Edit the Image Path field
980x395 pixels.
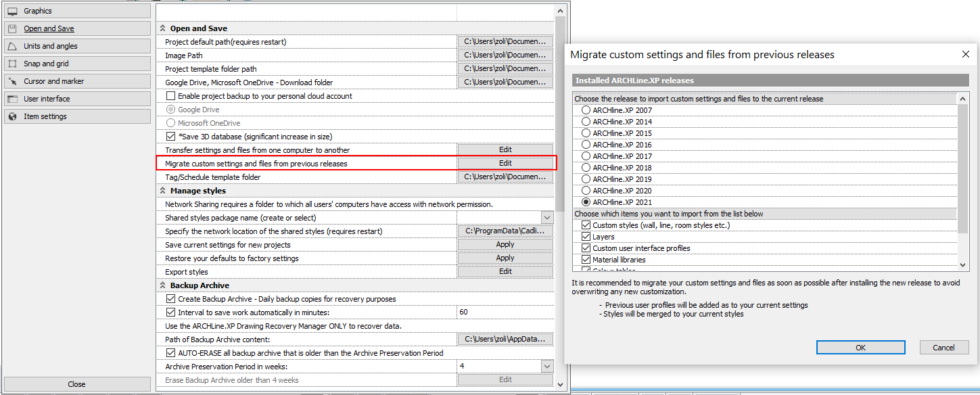pos(505,55)
